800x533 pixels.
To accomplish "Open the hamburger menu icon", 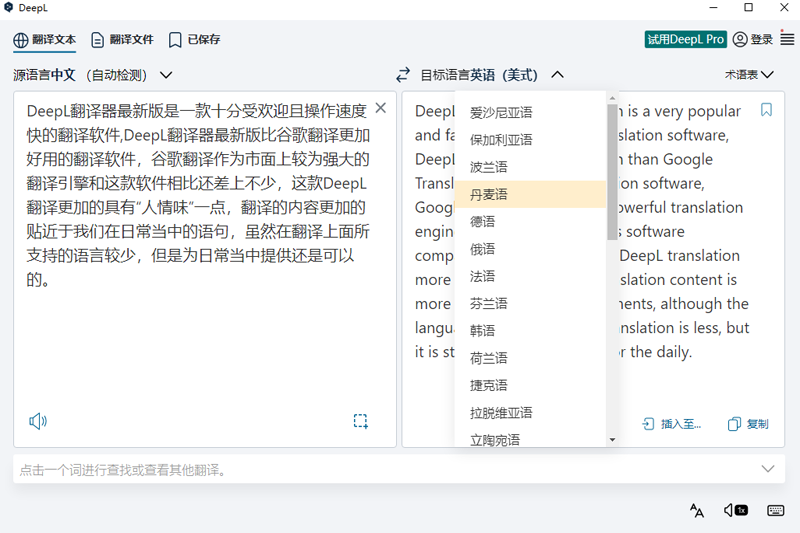I will point(787,39).
